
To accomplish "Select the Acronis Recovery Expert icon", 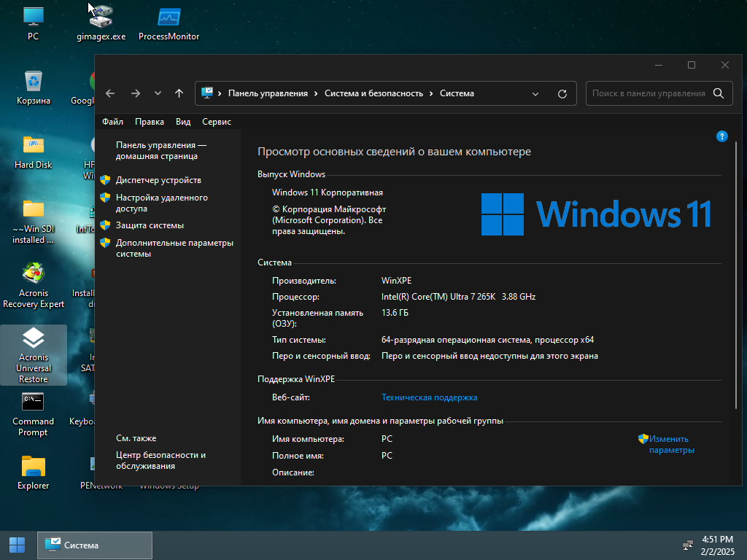I will [x=34, y=286].
